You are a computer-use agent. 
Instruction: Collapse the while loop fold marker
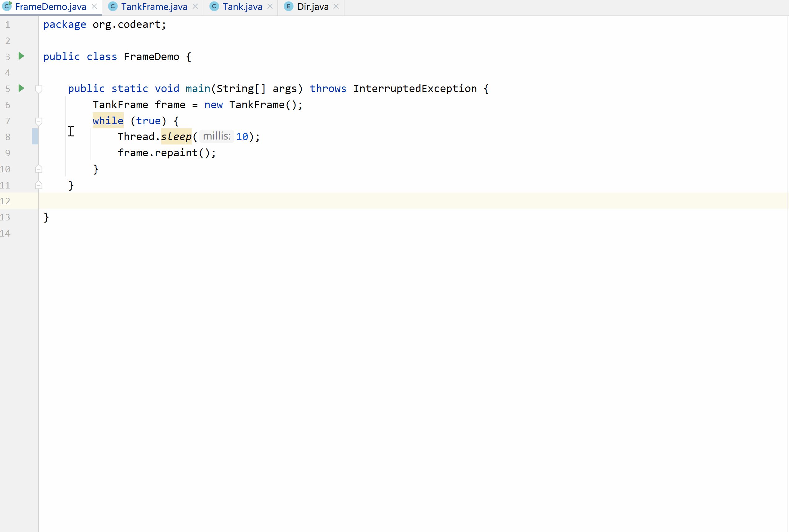coord(39,122)
